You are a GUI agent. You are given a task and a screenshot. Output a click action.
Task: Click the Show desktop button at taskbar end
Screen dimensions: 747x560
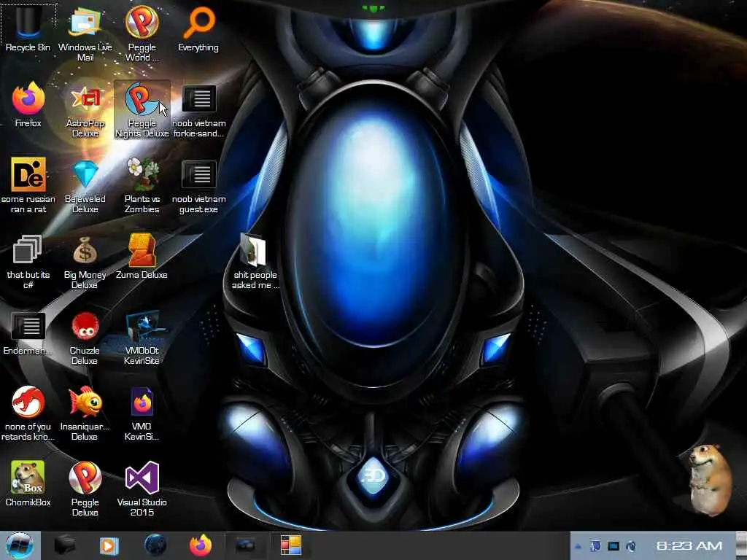click(x=742, y=545)
